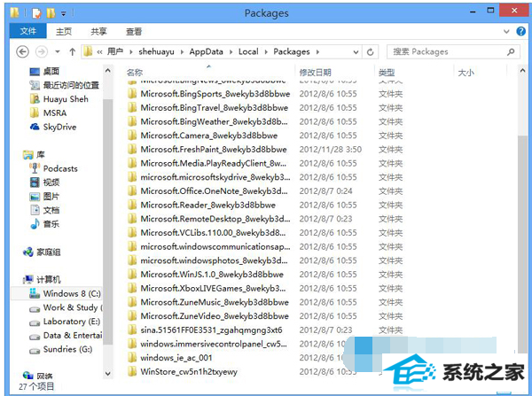
Task: Expand arrow after shehuayu breadcrumb
Action: (x=182, y=52)
